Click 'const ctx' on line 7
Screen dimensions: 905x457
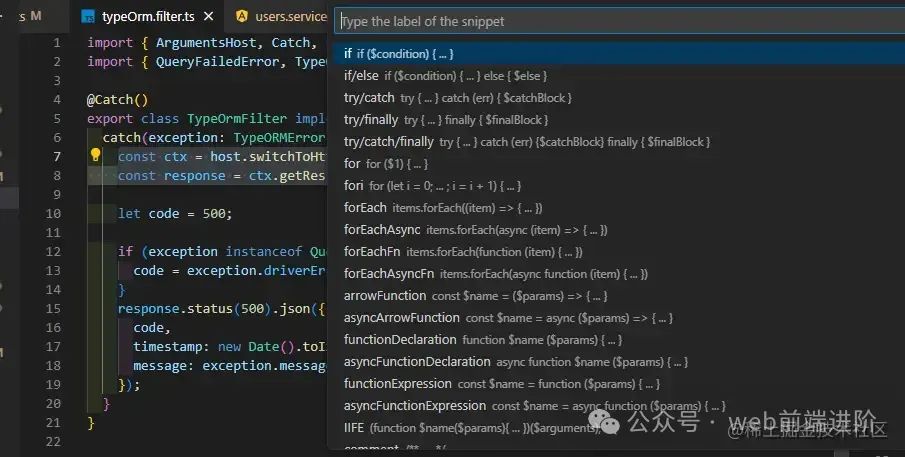click(152, 156)
